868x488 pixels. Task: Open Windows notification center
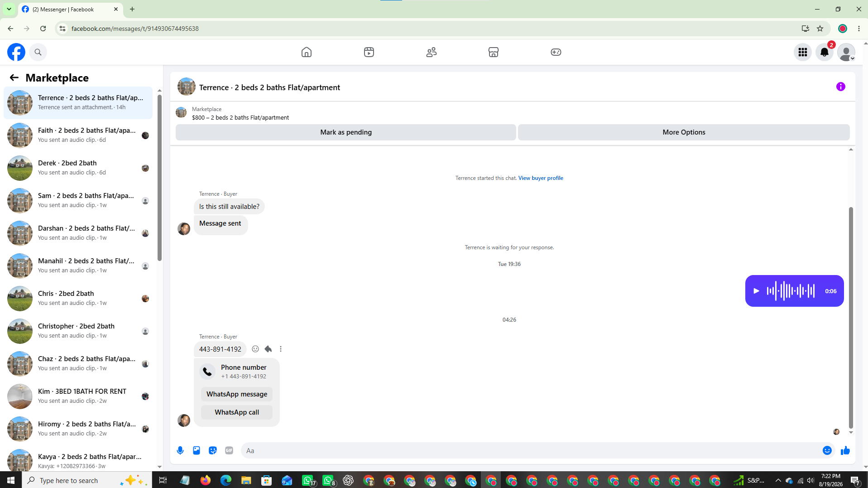[855, 480]
